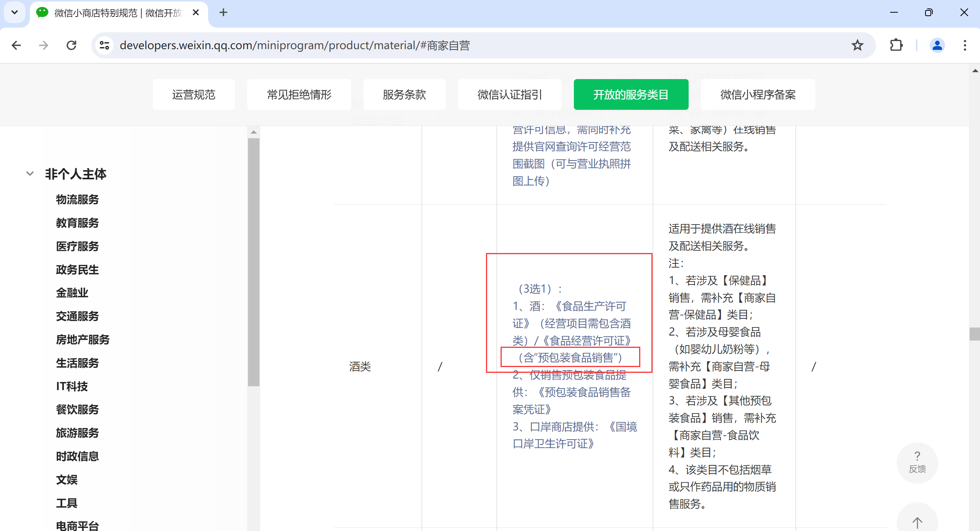The width and height of the screenshot is (980, 531).
Task: Click the sidebar scroll-up arrow
Action: [x=253, y=132]
